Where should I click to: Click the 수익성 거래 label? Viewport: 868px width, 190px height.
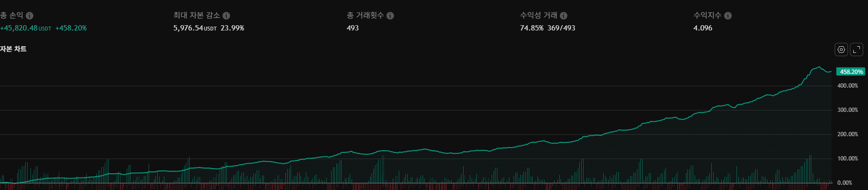[538, 16]
